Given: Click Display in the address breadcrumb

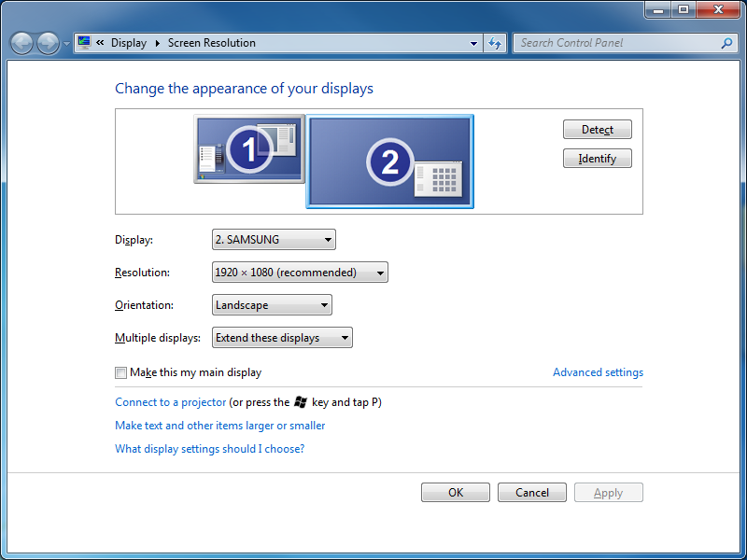Looking at the screenshot, I should click(x=129, y=43).
